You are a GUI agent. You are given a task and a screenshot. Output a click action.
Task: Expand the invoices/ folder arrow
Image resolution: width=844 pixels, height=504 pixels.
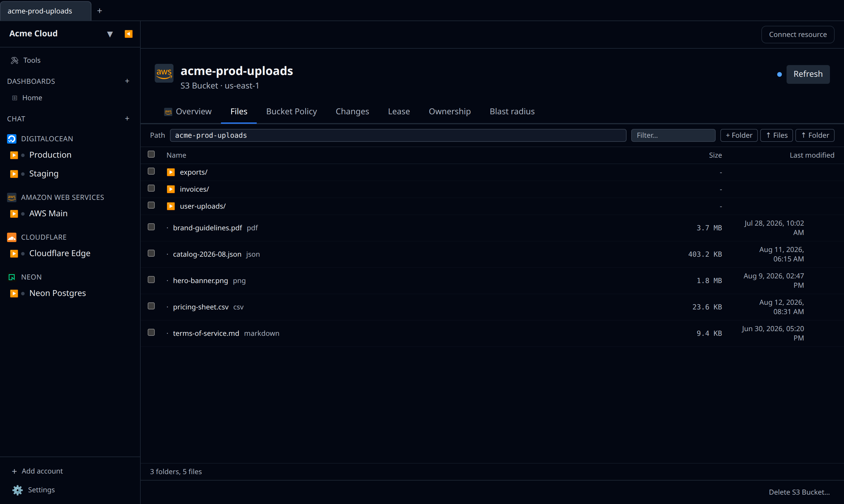(171, 189)
